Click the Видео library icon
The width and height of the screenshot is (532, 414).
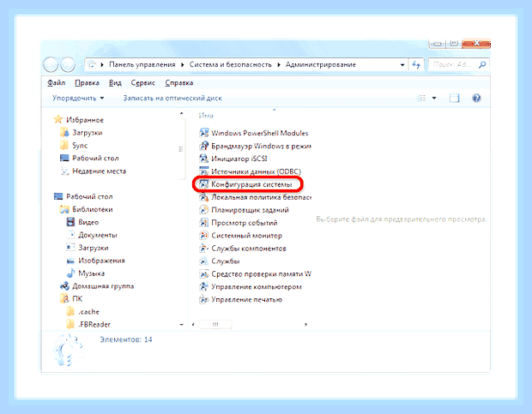tap(70, 222)
